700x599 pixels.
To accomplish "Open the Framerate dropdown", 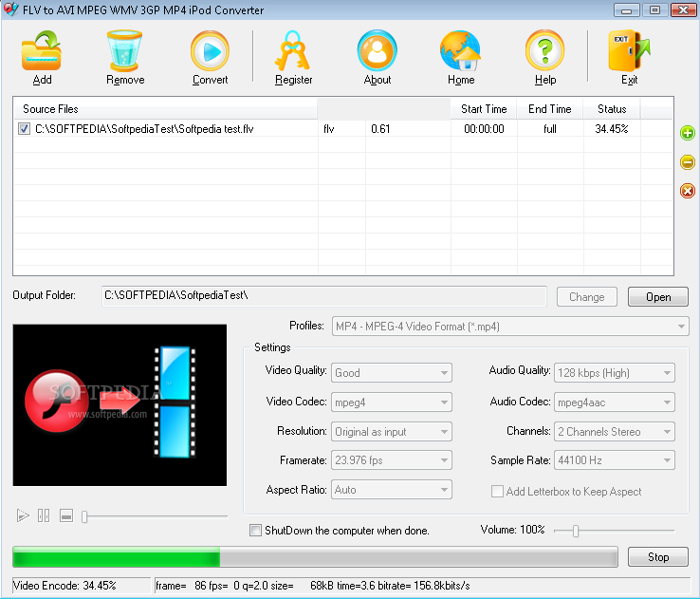I will (392, 460).
